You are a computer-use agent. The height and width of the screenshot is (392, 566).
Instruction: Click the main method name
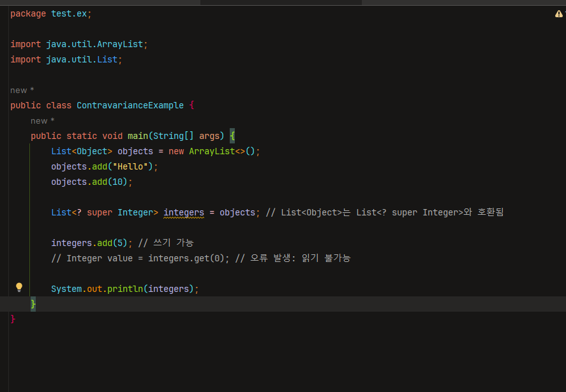[137, 136]
